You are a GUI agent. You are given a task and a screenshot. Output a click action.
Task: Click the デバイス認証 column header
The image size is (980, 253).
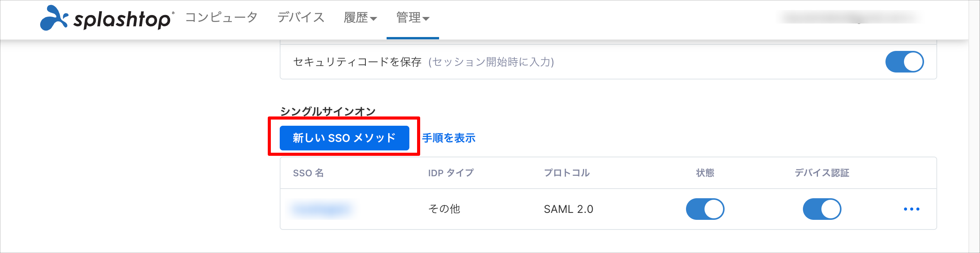822,173
